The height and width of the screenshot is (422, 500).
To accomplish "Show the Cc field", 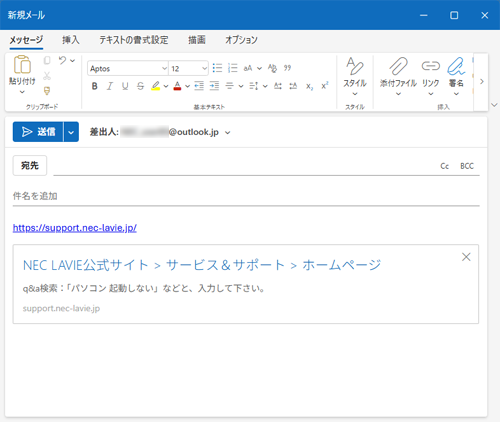I will [444, 166].
